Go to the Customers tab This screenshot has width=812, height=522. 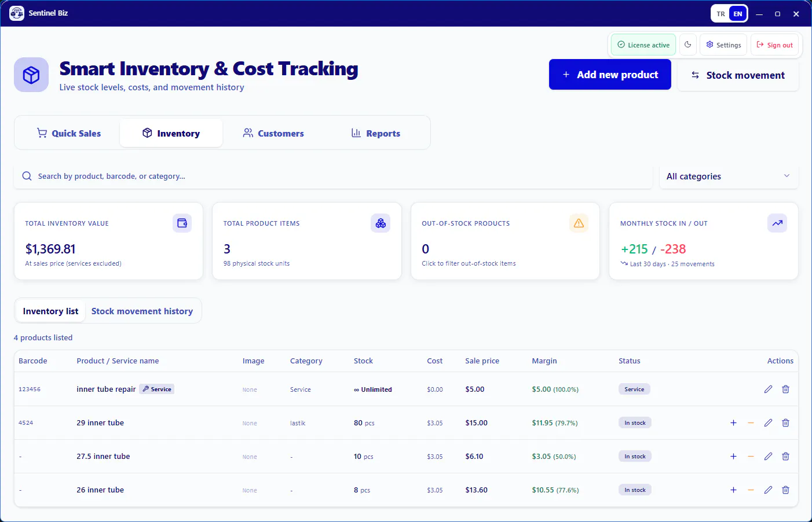[x=273, y=133]
